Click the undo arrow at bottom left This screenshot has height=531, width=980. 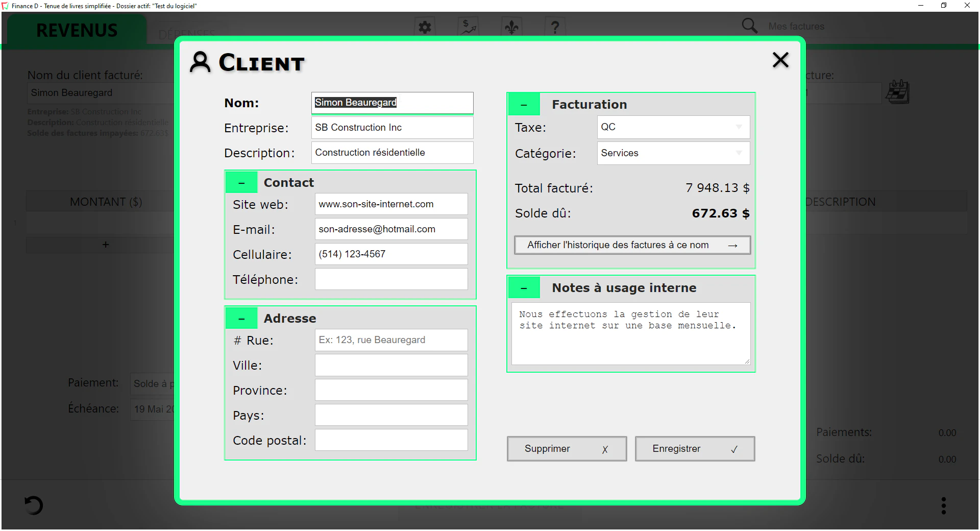coord(33,505)
